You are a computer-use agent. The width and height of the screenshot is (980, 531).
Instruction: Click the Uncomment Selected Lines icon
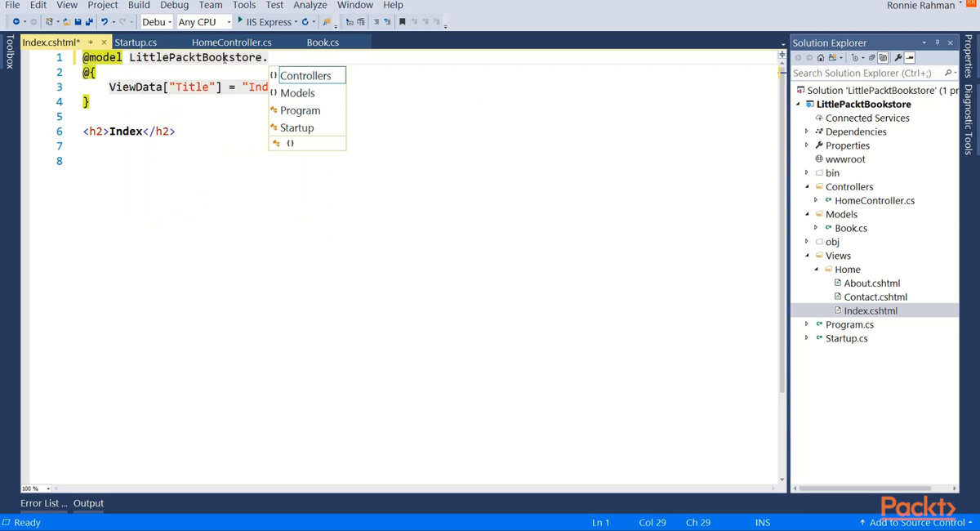coord(387,21)
